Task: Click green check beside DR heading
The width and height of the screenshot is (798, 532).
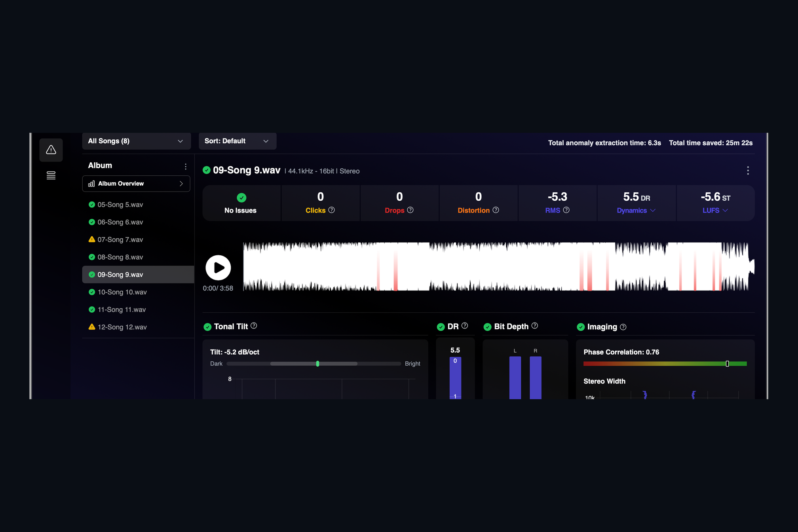Action: tap(441, 327)
